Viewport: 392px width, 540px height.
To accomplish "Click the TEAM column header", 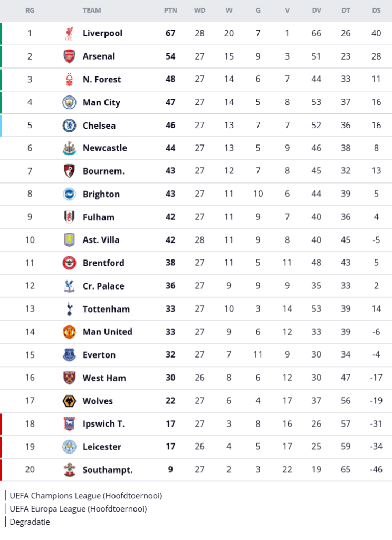I will 92,10.
